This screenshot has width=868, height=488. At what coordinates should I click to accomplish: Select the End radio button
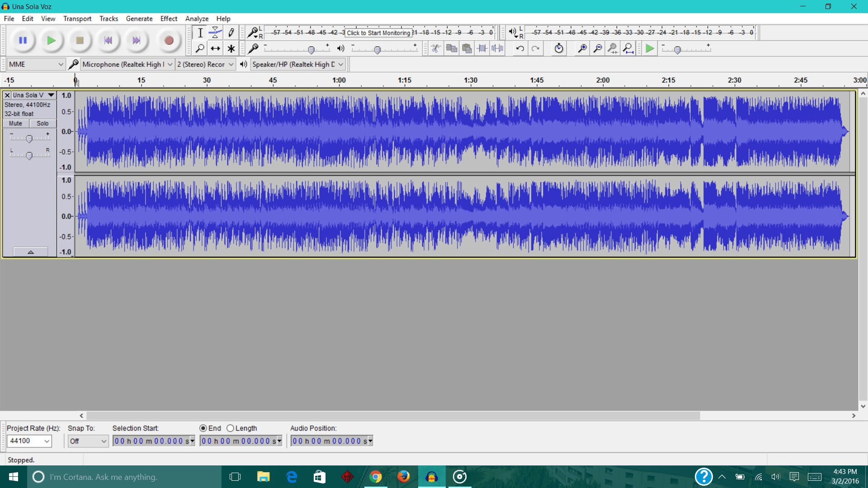tap(203, 428)
